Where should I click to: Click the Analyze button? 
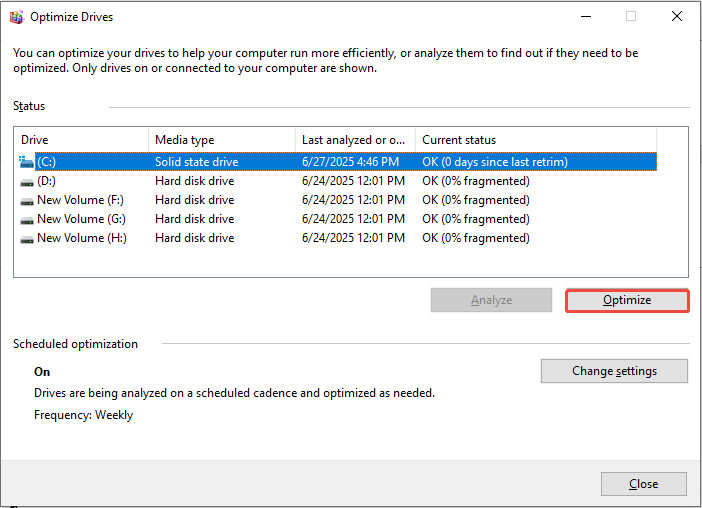click(x=491, y=300)
